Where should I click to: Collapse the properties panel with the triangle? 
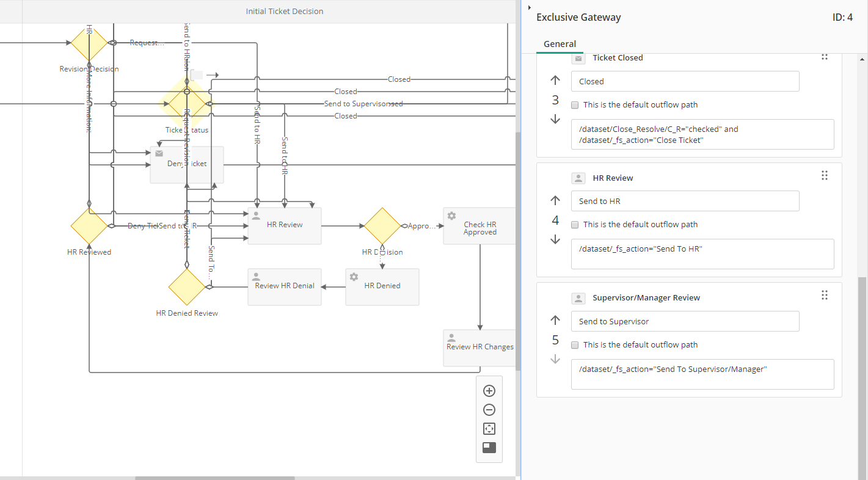point(529,7)
